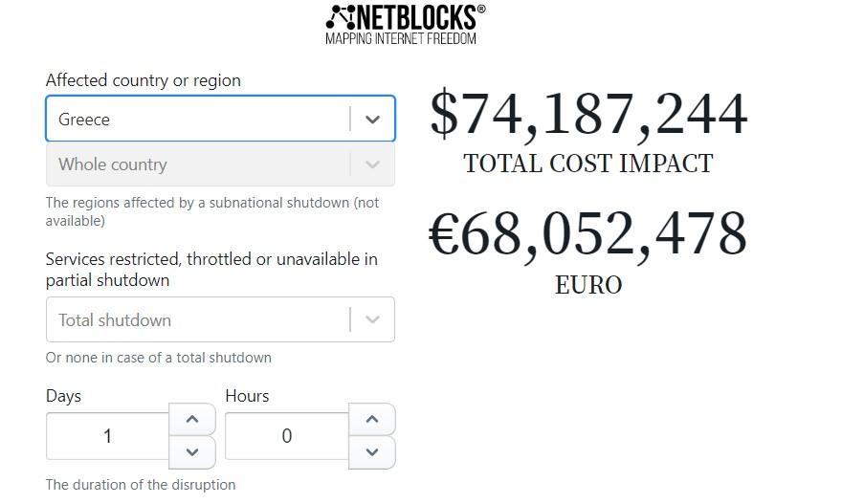This screenshot has width=864, height=504.
Task: Click the Total shutdown selection box
Action: click(220, 319)
